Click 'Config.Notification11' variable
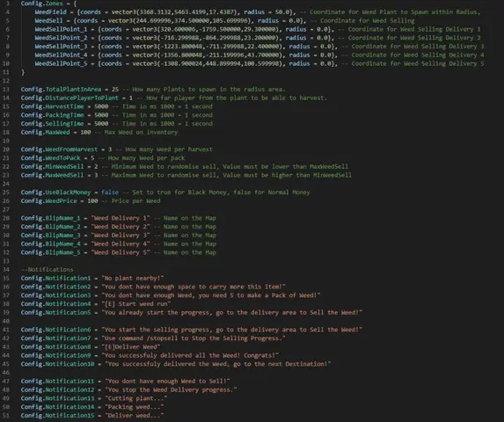Screen dimensions: 504x422 (57, 382)
